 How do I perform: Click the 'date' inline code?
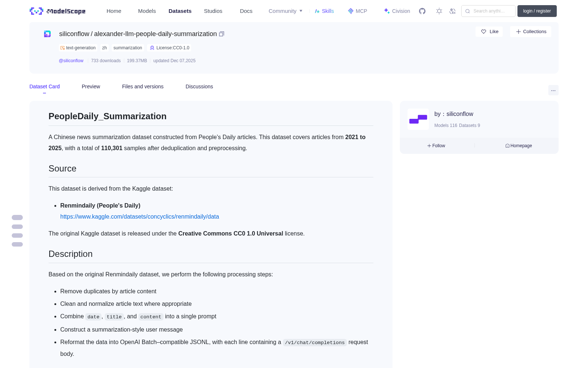[93, 317]
